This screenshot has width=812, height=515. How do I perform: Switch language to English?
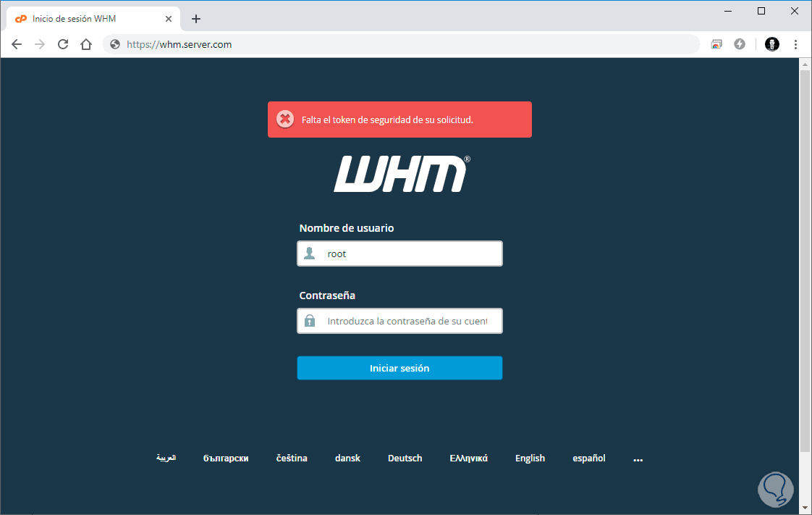tap(530, 458)
